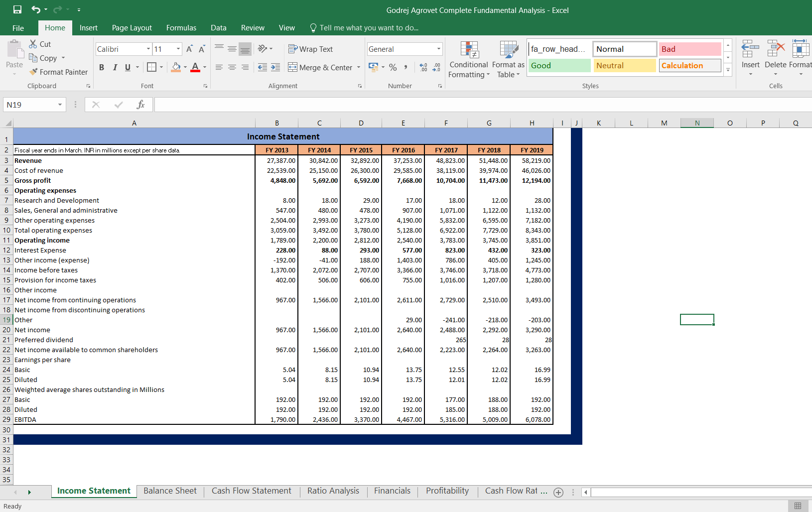Select column N header

697,123
